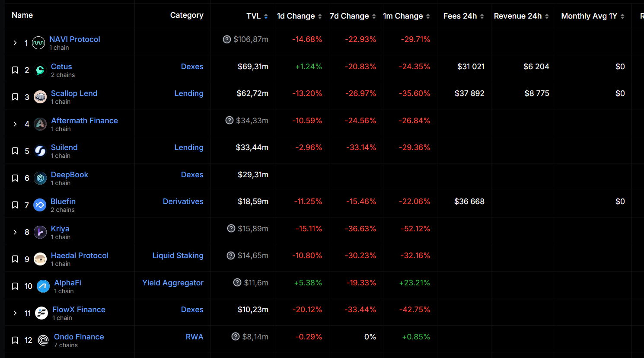Click the question mark icon beside Aftermath Finance TVL
The image size is (644, 358).
tap(230, 120)
